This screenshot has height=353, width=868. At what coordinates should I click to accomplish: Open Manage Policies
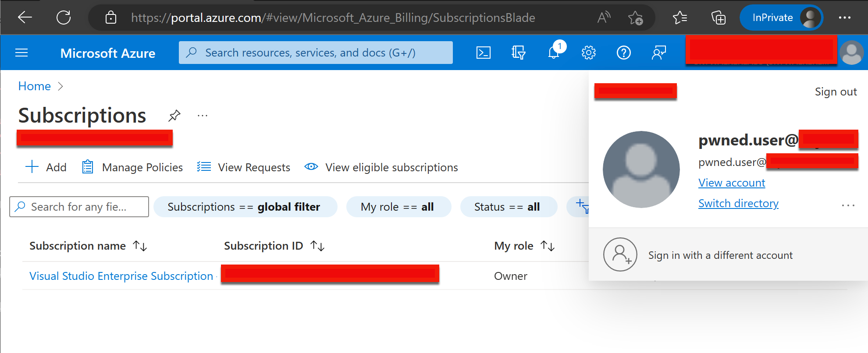pyautogui.click(x=132, y=167)
